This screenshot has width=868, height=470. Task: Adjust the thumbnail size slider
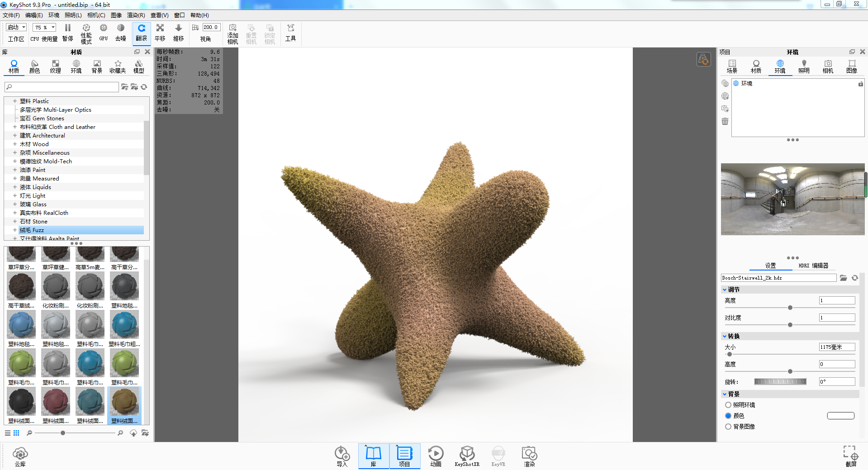coord(63,433)
